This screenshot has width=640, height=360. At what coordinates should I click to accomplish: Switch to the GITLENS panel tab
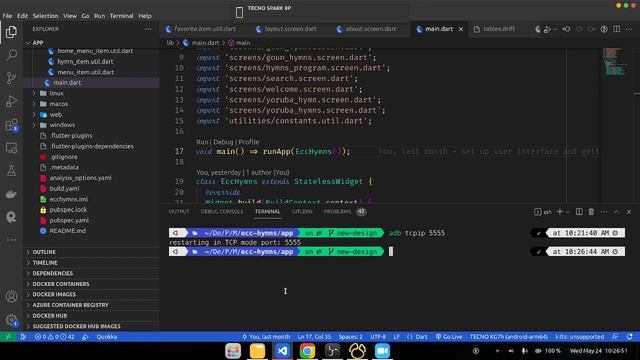point(302,211)
